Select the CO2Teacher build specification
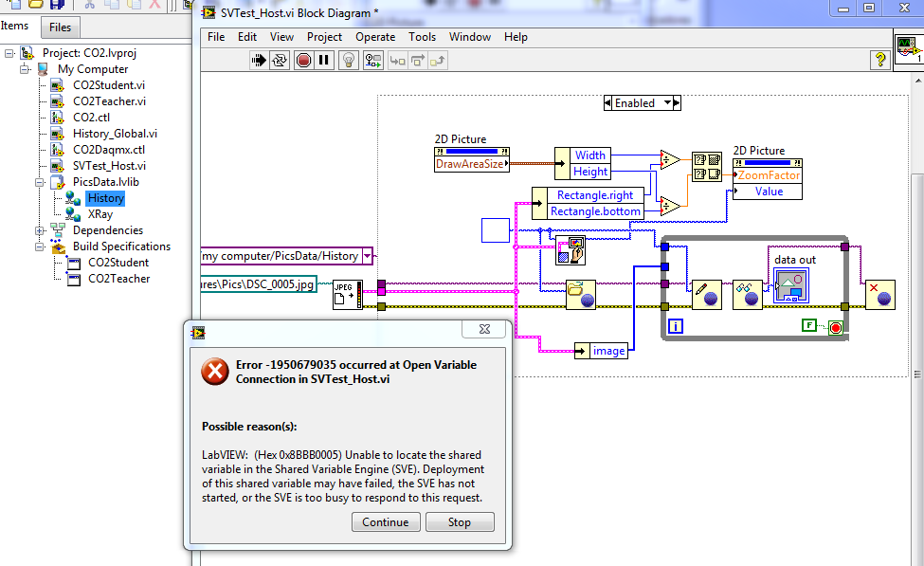924x566 pixels. coord(119,279)
